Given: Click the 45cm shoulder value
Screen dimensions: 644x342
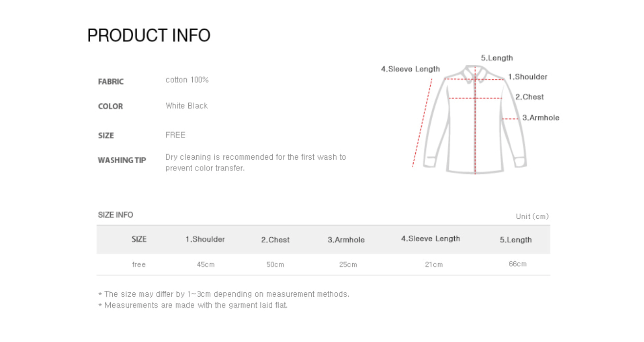Looking at the screenshot, I should point(205,265).
